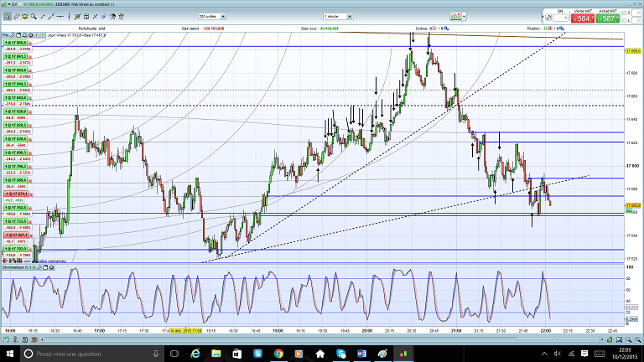Image resolution: width=644 pixels, height=362 pixels.
Task: Tick the S checkbox
Action: (624, 13)
